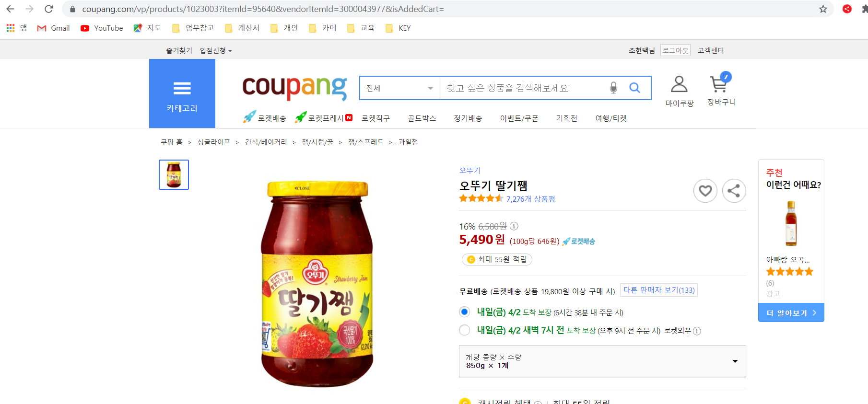Add product to wishlist heart icon
Image resolution: width=868 pixels, height=404 pixels.
pos(705,191)
